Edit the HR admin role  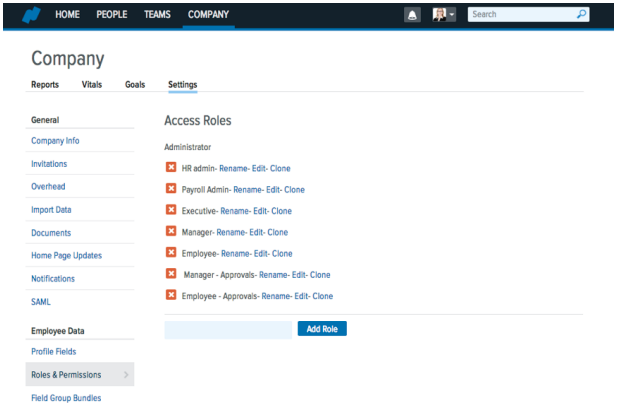[259, 169]
